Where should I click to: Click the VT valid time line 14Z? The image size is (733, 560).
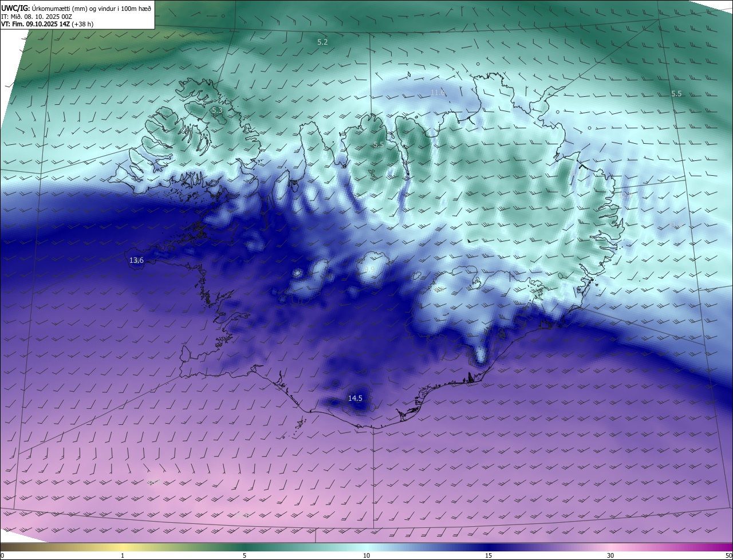pyautogui.click(x=46, y=24)
